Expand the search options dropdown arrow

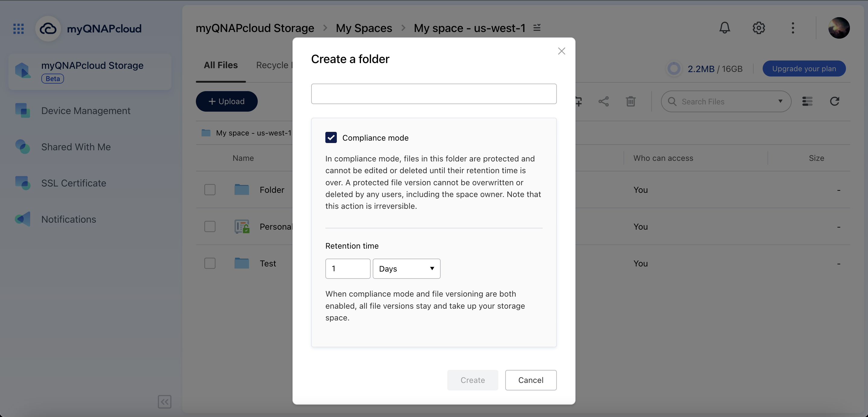coord(780,101)
